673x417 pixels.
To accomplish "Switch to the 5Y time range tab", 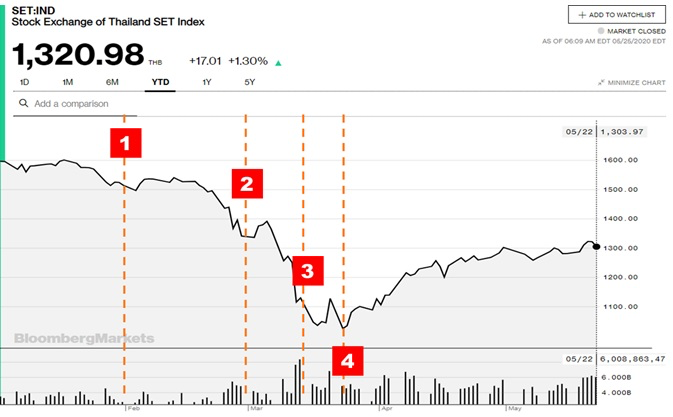I will (249, 82).
